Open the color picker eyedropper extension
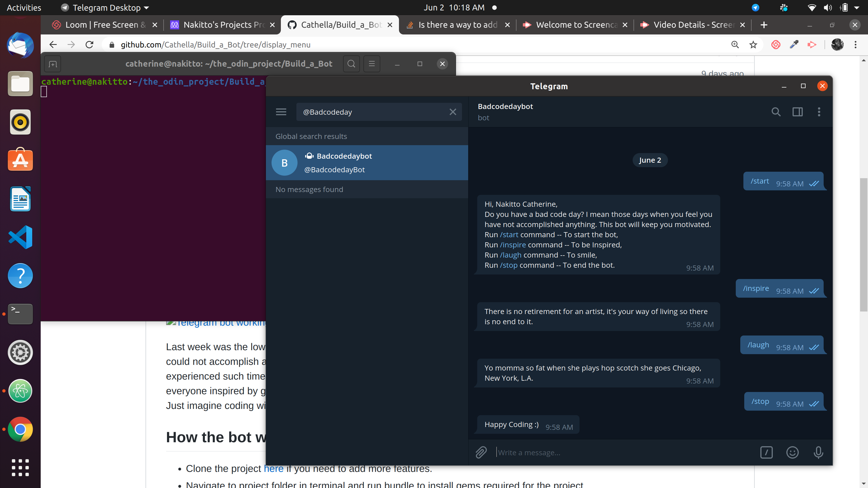Image resolution: width=868 pixels, height=488 pixels. [x=794, y=44]
